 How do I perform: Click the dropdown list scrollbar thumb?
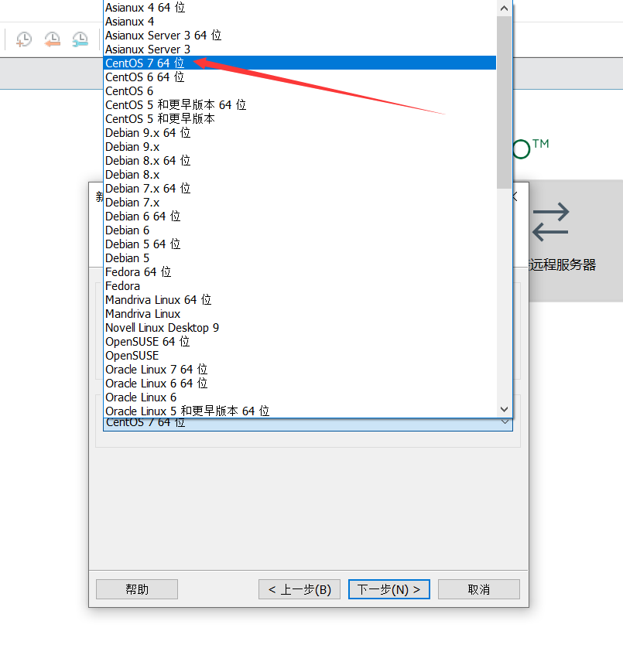click(x=505, y=102)
